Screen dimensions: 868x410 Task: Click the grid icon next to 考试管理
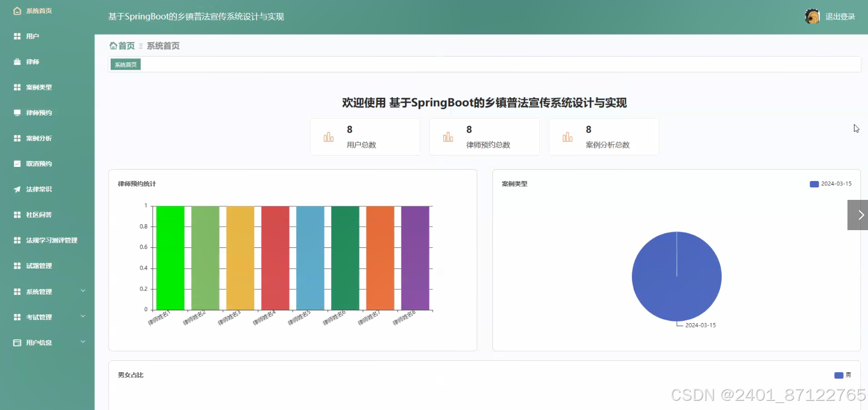pos(17,317)
